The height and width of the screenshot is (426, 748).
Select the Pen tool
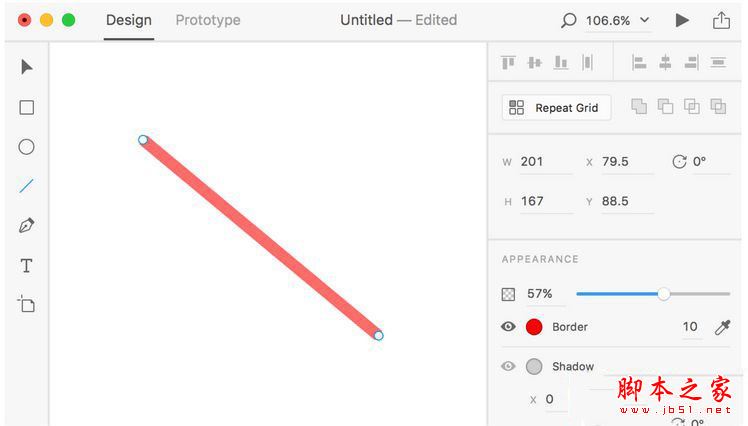pyautogui.click(x=27, y=226)
